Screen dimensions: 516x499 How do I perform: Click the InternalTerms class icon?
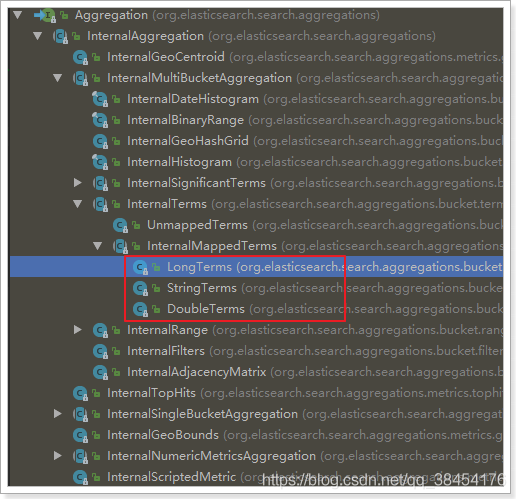coord(101,204)
